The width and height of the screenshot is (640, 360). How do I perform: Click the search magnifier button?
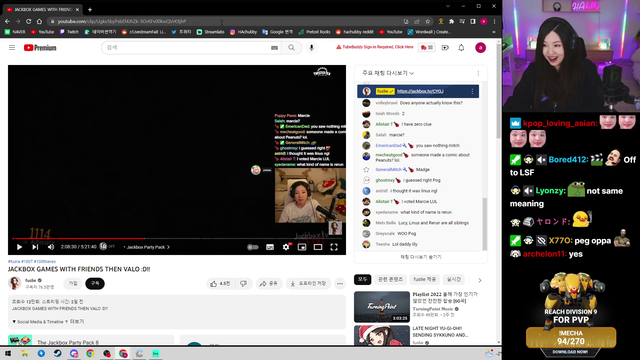coord(291,48)
